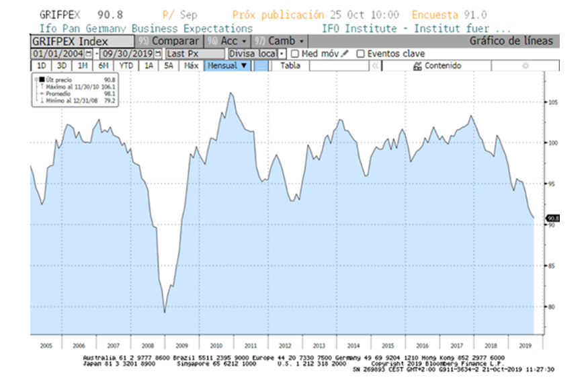Click the GRIFPEX Index security field
The width and height of the screenshot is (588, 390).
point(82,41)
